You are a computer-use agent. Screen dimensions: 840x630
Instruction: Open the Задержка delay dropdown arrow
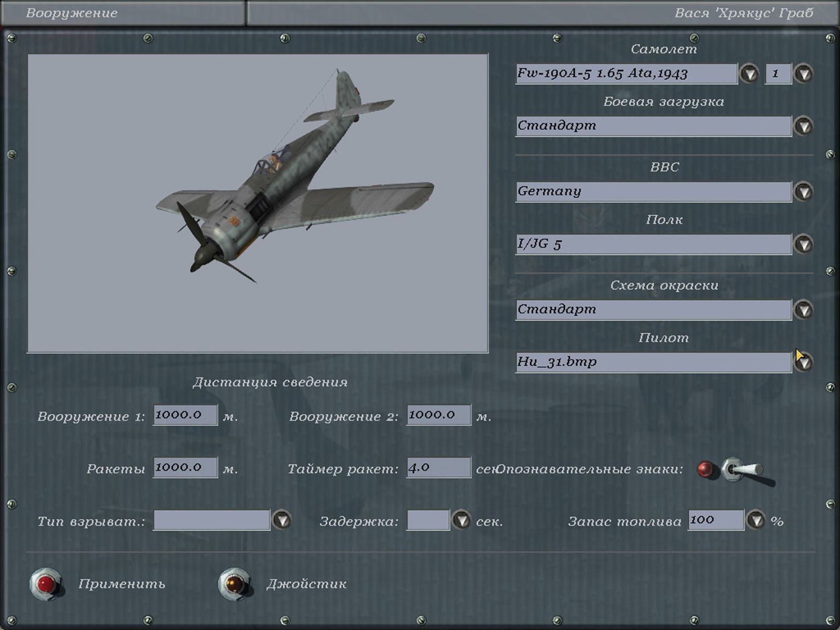click(x=461, y=520)
